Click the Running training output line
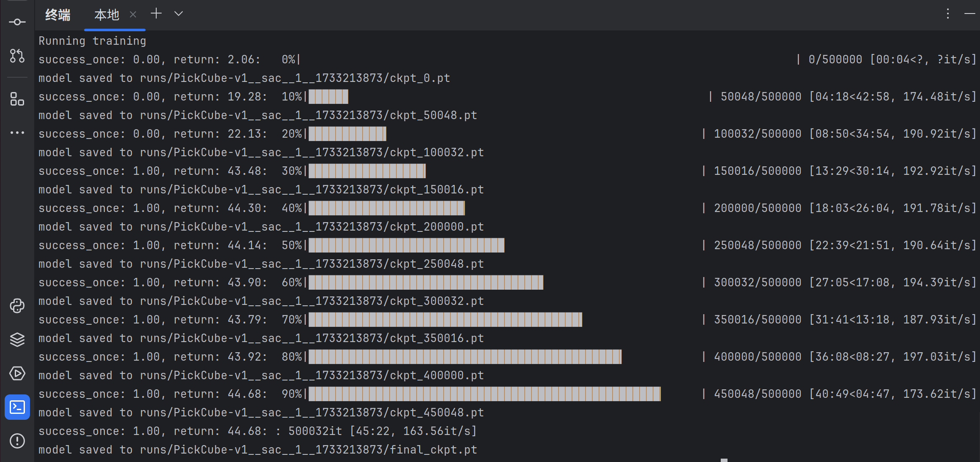The height and width of the screenshot is (462, 980). pyautogui.click(x=92, y=41)
